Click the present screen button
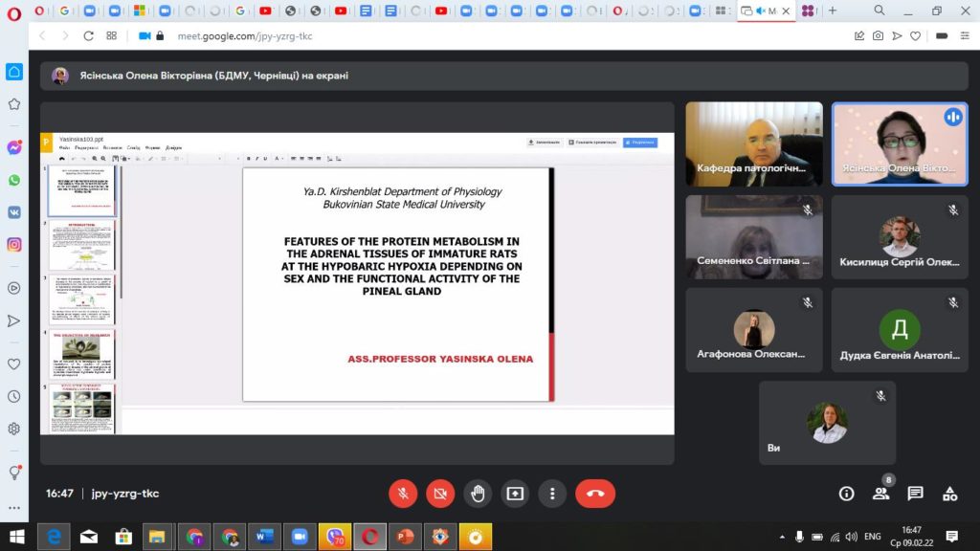The width and height of the screenshot is (980, 551). 515,494
